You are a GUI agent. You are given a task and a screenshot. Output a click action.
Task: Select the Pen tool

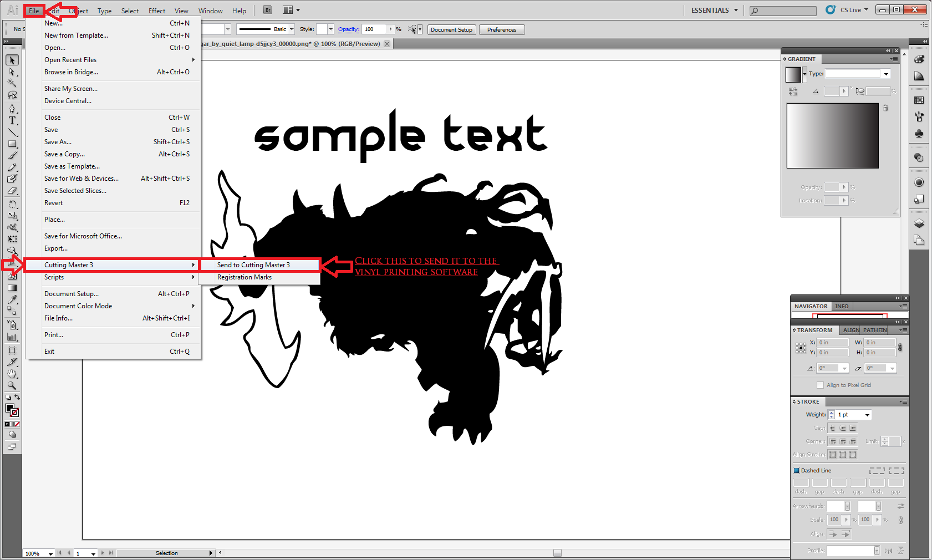(x=12, y=108)
